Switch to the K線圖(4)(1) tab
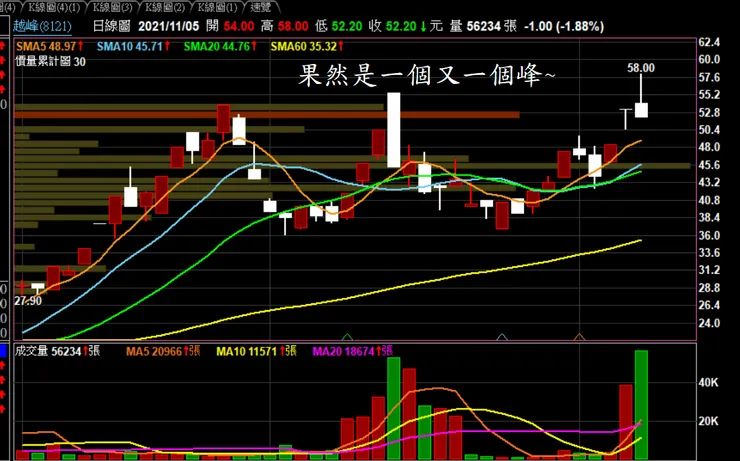 coord(54,7)
